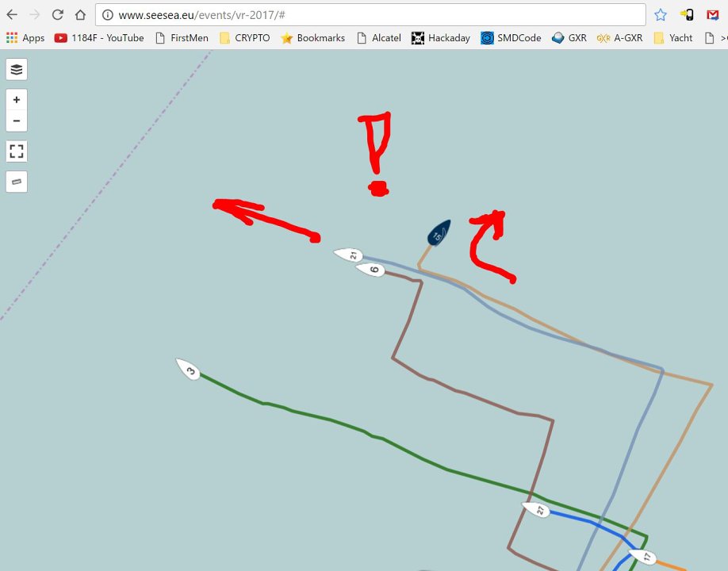Viewport: 728px width, 571px height.
Task: Activate the ruler measure tool
Action: click(x=17, y=182)
